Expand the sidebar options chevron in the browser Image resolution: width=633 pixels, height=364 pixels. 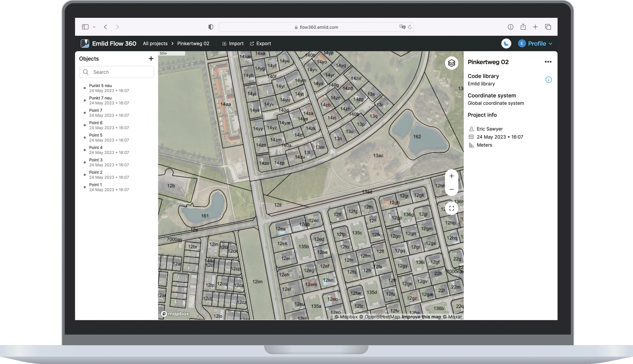point(94,27)
